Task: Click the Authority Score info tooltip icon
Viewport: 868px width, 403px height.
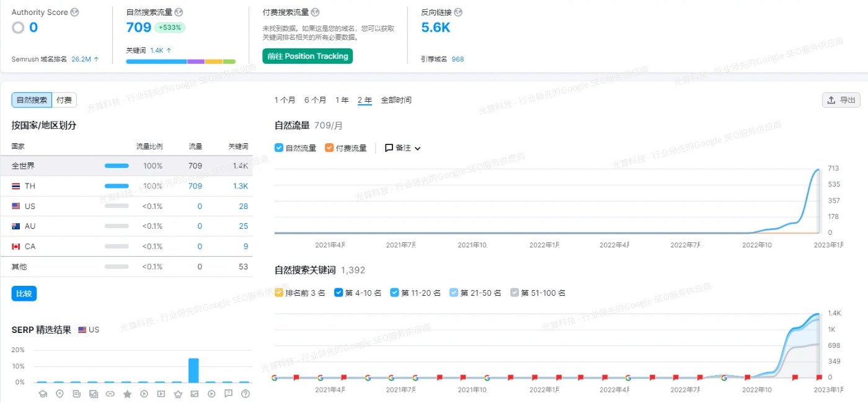Action: pyautogui.click(x=74, y=12)
